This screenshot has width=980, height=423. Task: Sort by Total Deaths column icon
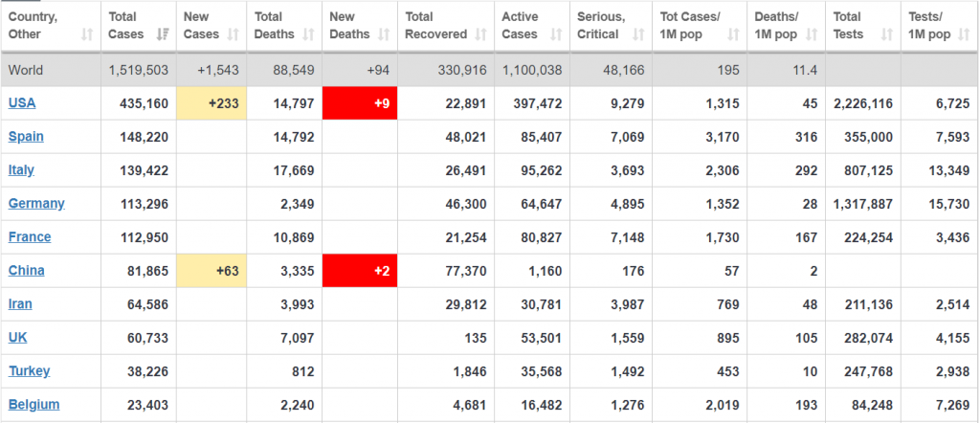(308, 35)
